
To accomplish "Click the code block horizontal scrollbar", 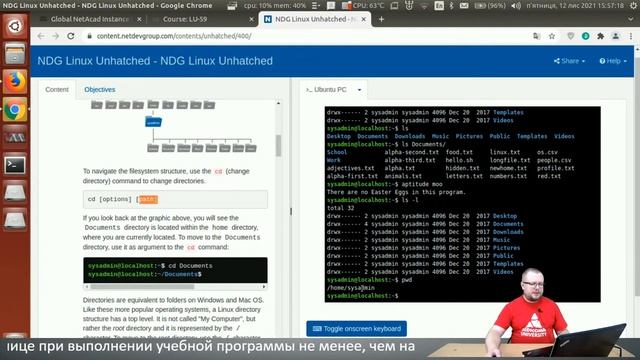I will [142, 287].
